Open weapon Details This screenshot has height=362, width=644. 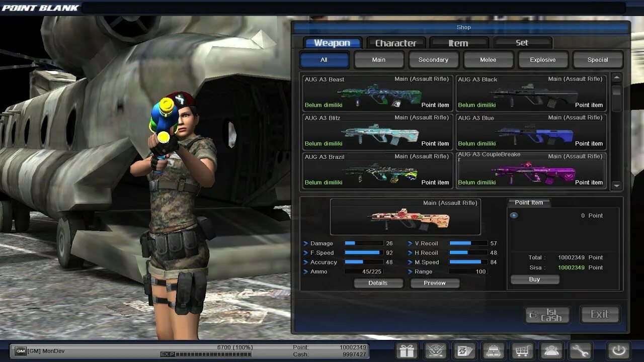[378, 283]
